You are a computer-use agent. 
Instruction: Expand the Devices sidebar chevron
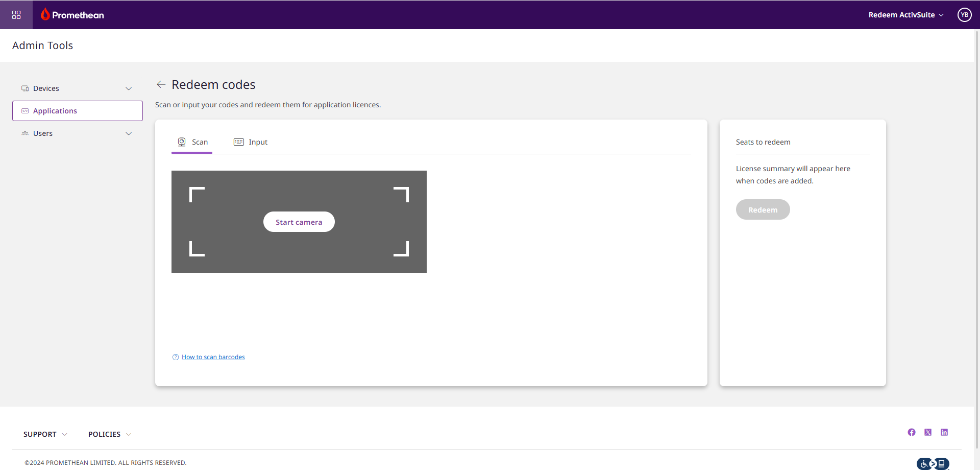click(129, 88)
